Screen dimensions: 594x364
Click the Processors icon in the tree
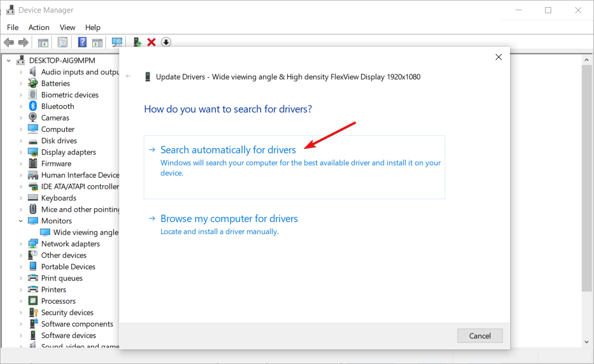33,301
